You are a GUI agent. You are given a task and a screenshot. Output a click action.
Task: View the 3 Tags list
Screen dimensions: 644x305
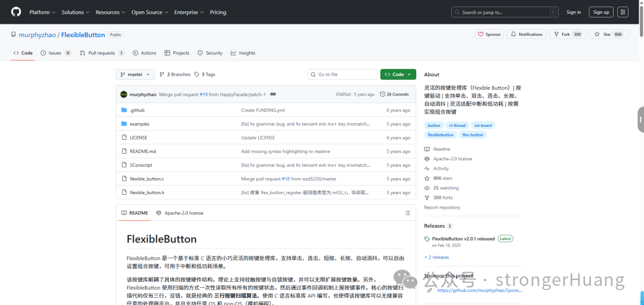[x=205, y=74]
